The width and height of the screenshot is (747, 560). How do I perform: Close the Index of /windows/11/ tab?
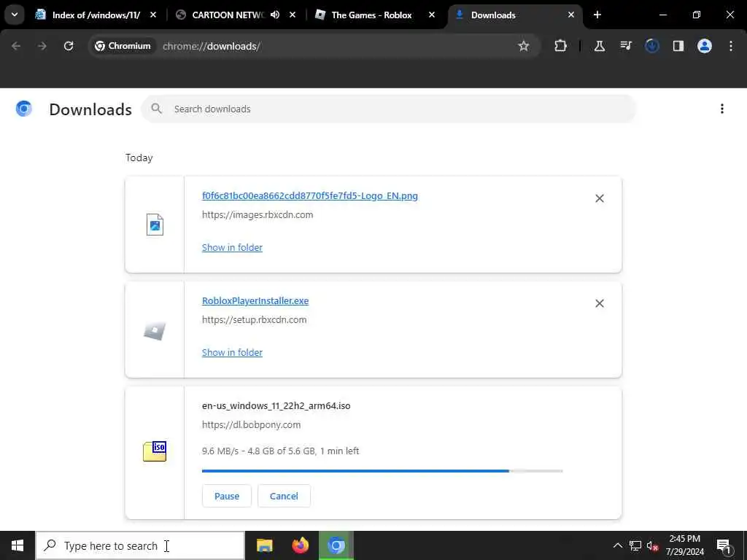tap(153, 15)
